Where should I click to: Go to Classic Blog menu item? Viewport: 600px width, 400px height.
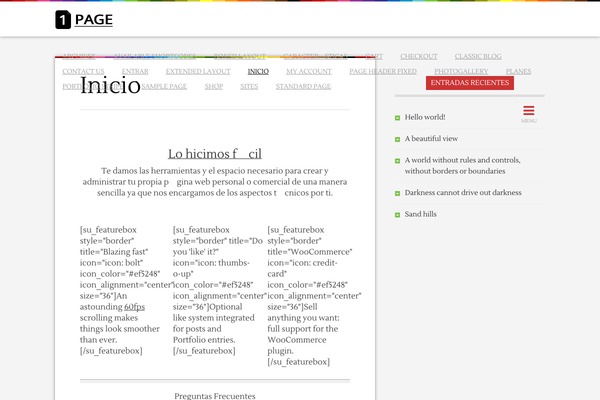(x=478, y=56)
